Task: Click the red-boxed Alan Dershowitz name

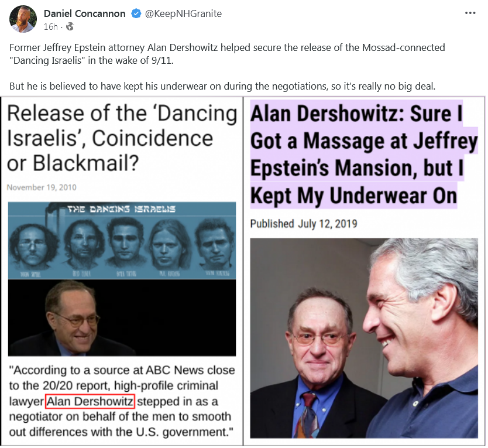Action: click(90, 401)
